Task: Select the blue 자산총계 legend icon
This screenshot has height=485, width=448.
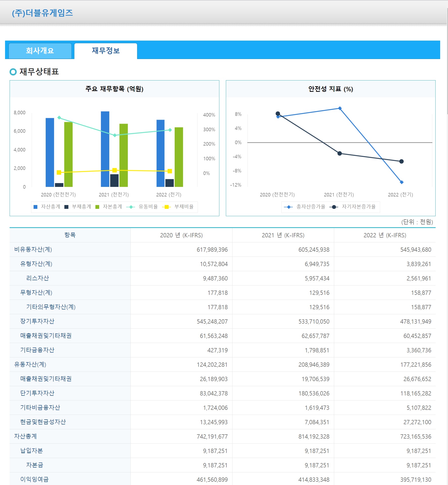Action: (35, 207)
